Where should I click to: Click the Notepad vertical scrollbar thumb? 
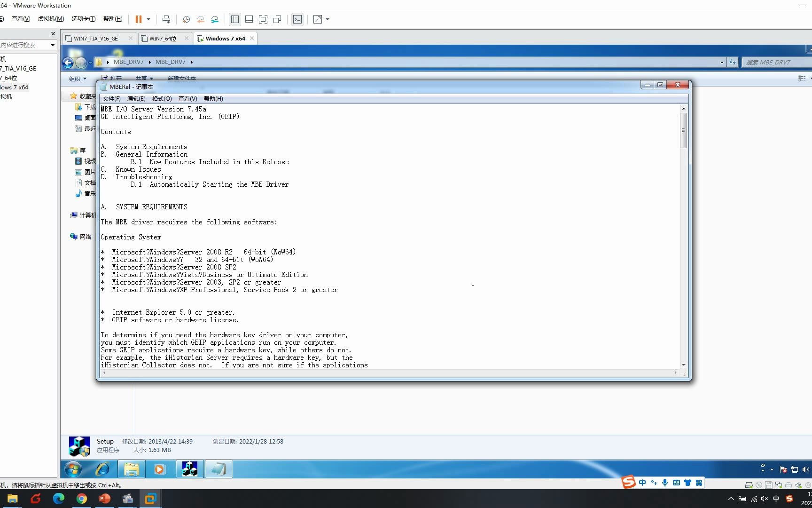pos(683,130)
